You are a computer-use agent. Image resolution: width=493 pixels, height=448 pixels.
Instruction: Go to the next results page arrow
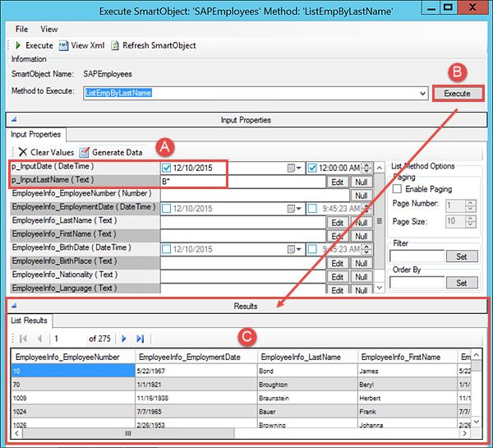(x=124, y=338)
